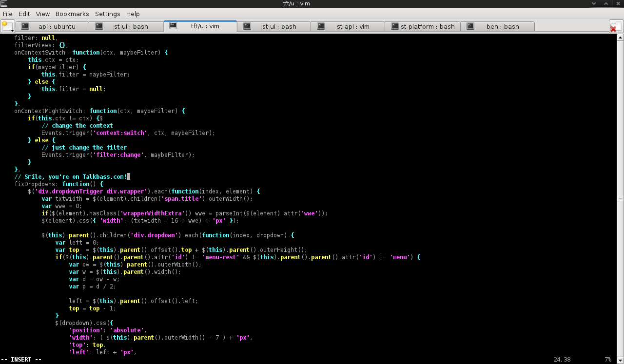
Task: Click terminal icon on 'tft/u : vim' tab
Action: [x=173, y=26]
